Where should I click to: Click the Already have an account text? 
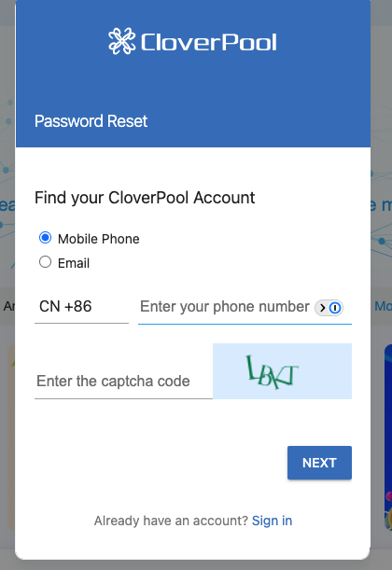[171, 521]
